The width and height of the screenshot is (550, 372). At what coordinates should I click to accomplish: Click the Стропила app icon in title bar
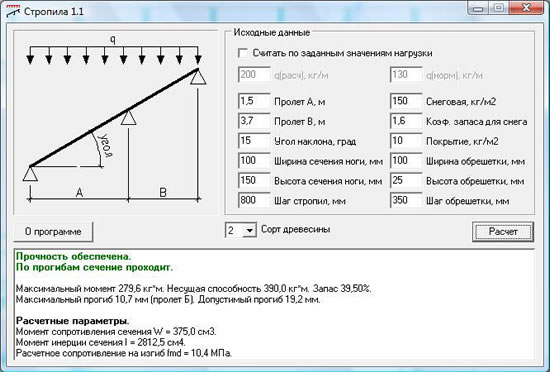13,12
